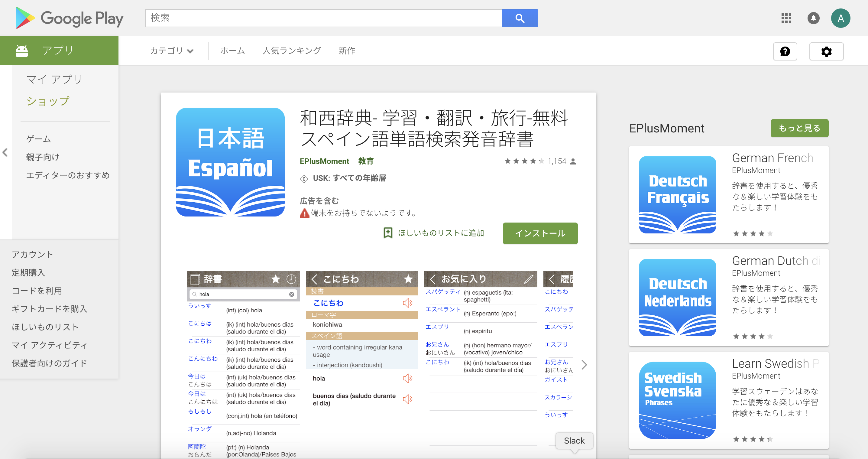Click the help question mark icon
Image resolution: width=868 pixels, height=459 pixels.
click(x=785, y=52)
